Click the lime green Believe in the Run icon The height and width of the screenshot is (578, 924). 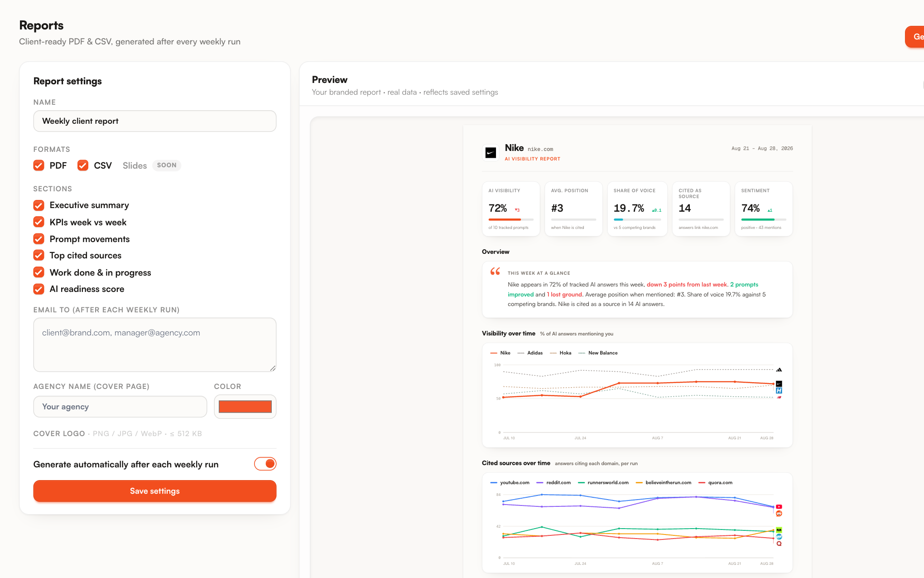pos(779,530)
